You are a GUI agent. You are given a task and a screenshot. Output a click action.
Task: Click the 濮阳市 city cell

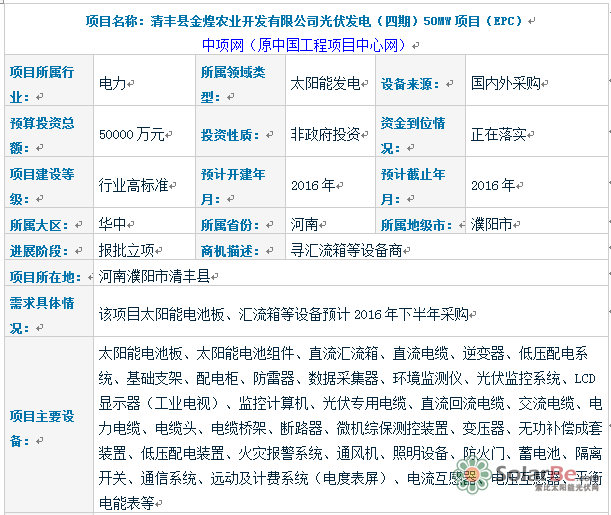point(491,224)
